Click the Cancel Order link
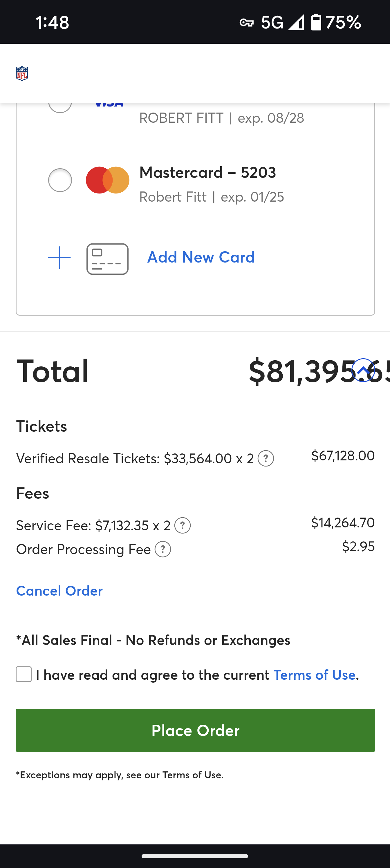 click(59, 591)
